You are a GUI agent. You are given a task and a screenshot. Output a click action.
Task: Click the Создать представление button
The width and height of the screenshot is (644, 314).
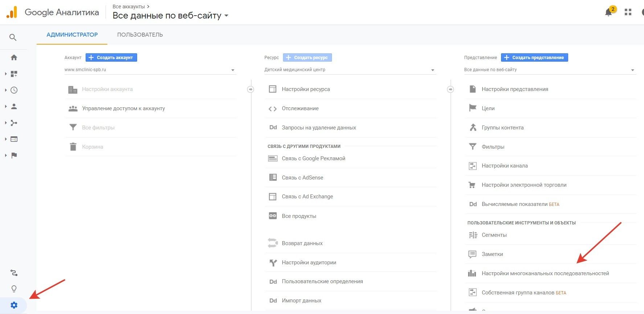click(534, 58)
